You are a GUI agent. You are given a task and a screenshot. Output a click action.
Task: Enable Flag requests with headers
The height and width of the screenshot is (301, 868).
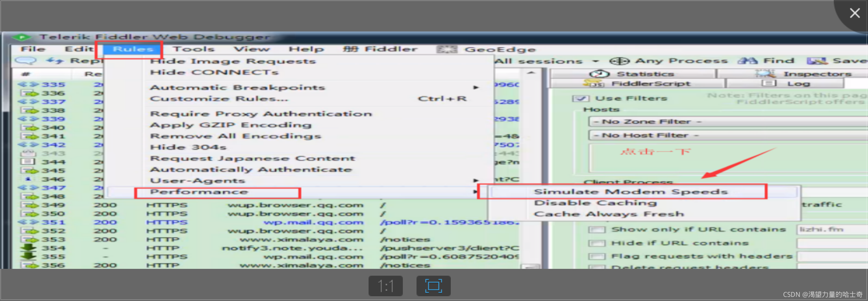[597, 257]
